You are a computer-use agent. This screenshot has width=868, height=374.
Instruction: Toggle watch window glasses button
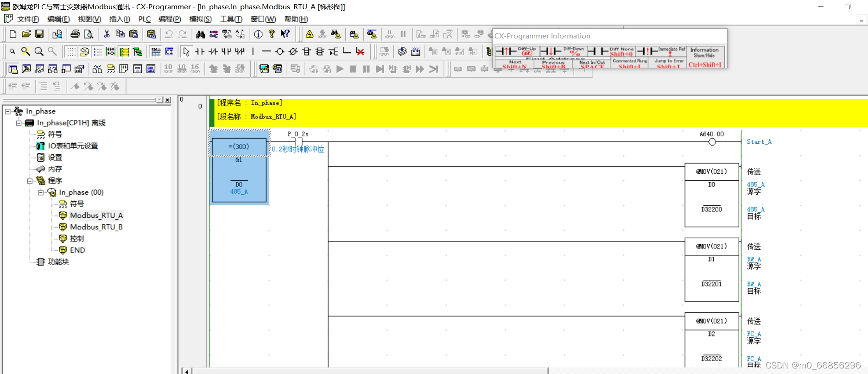pyautogui.click(x=40, y=69)
